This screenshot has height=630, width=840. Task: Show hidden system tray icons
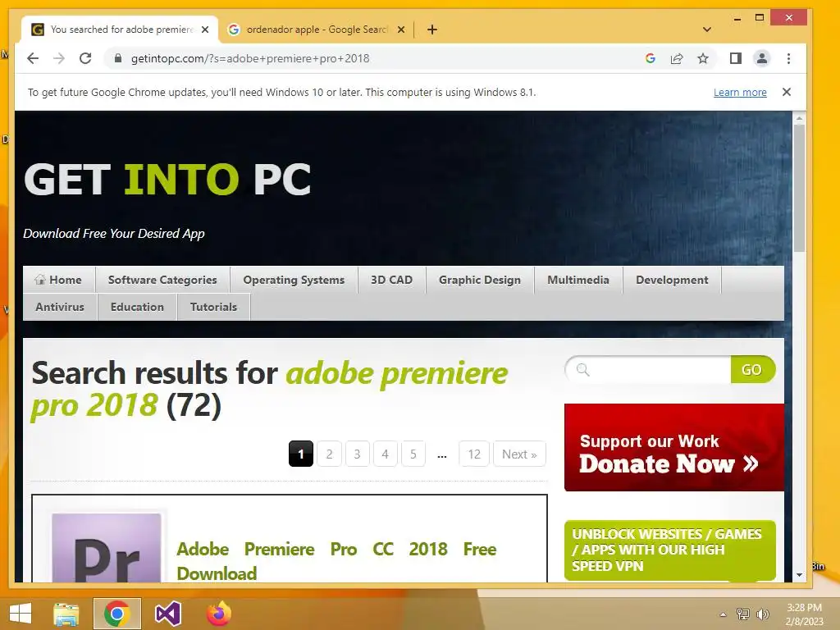pyautogui.click(x=724, y=614)
